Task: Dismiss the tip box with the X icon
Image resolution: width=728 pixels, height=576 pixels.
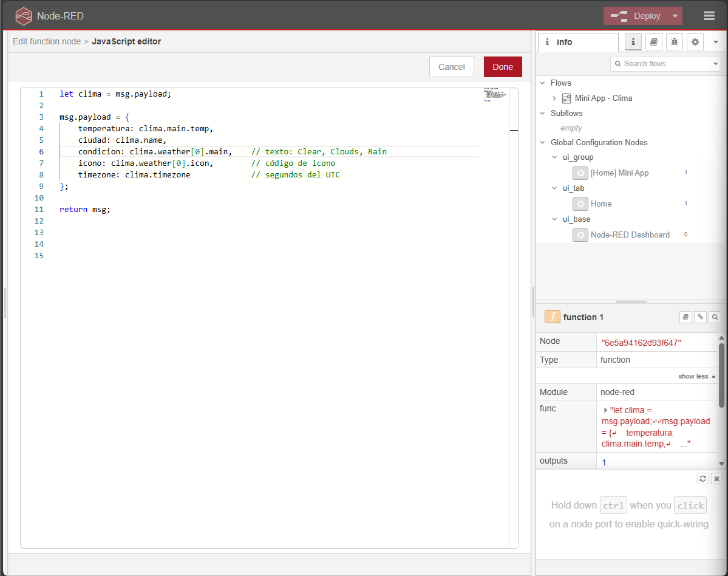Action: pyautogui.click(x=717, y=478)
